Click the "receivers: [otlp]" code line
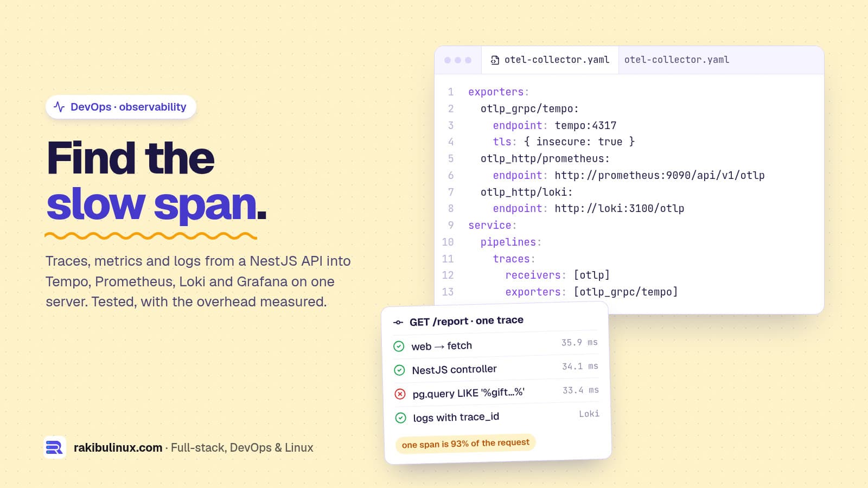The height and width of the screenshot is (488, 868). tap(558, 275)
